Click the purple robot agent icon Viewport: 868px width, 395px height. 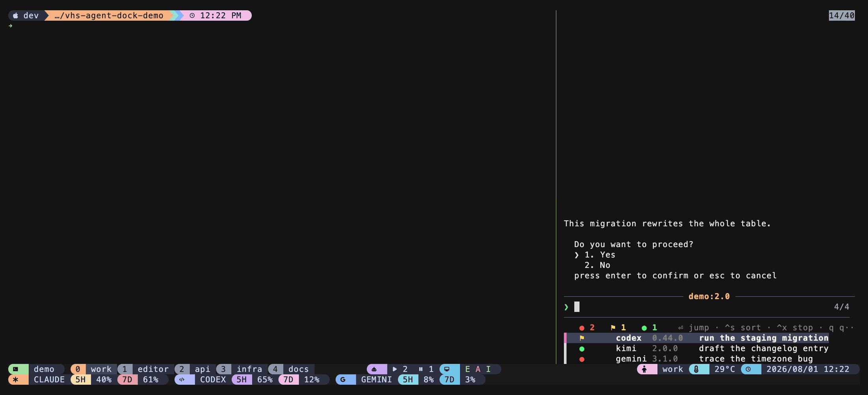pos(374,369)
